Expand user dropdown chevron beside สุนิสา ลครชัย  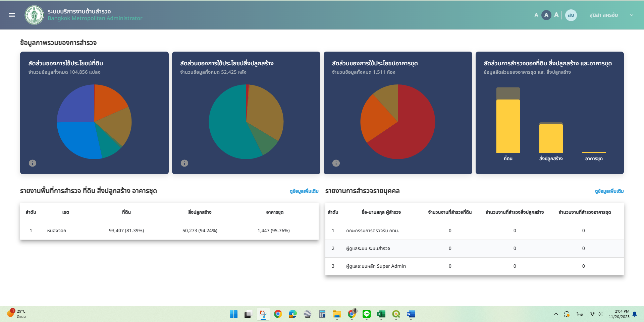[x=632, y=15]
